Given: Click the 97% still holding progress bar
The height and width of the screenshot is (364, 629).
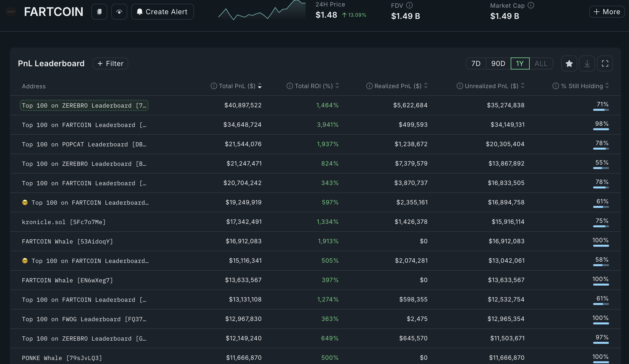Looking at the screenshot, I should [x=601, y=343].
